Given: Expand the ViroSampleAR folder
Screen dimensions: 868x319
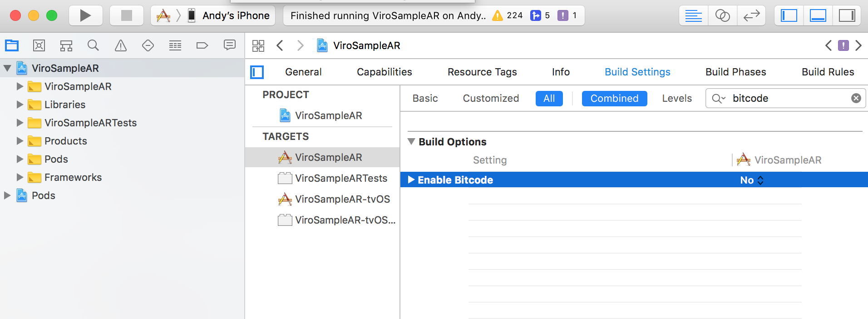Looking at the screenshot, I should [20, 86].
